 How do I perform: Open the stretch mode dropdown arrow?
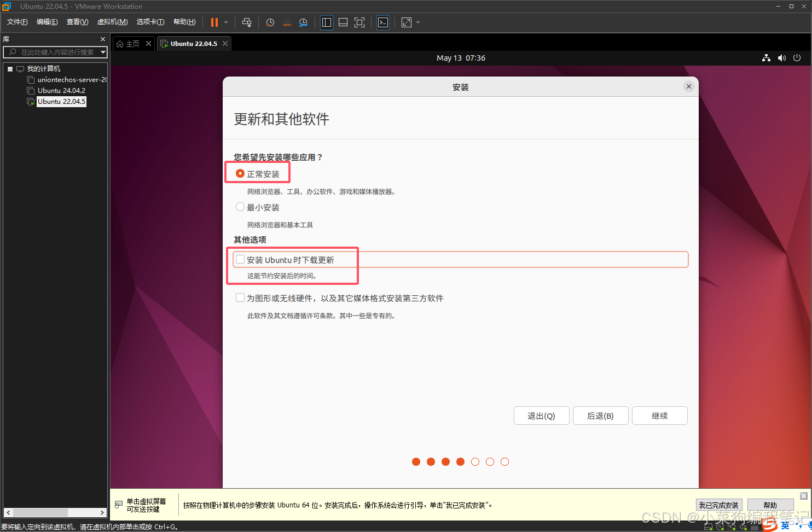click(x=417, y=22)
